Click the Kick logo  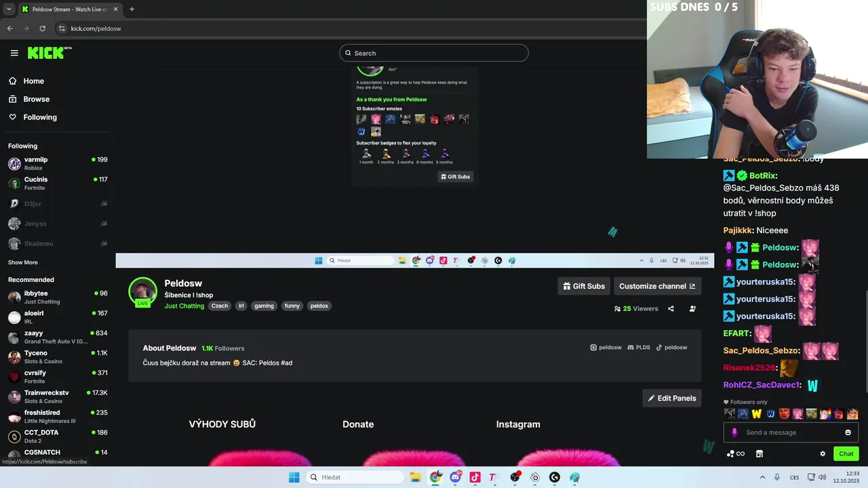50,53
